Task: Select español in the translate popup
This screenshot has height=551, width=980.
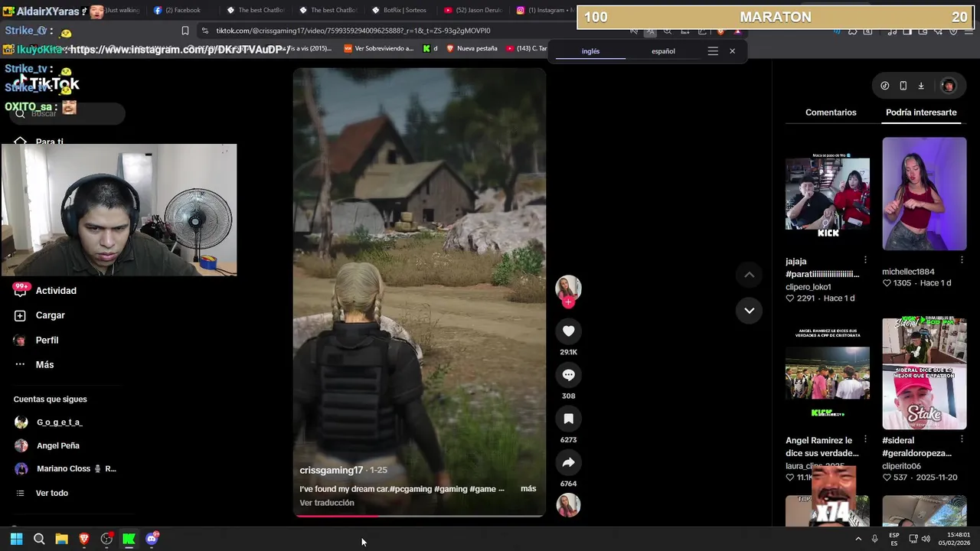Action: [x=663, y=51]
